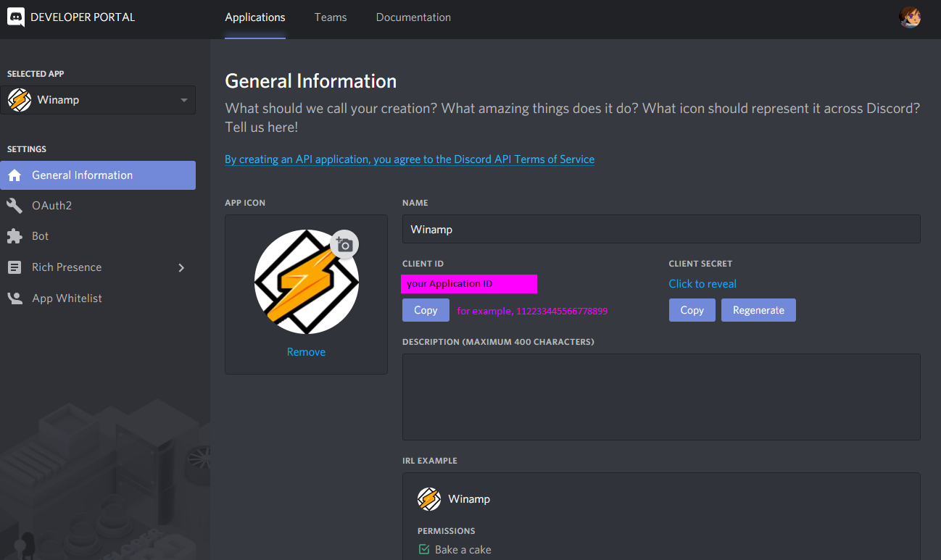Remove the app icon
Image resolution: width=941 pixels, height=560 pixels.
click(306, 352)
